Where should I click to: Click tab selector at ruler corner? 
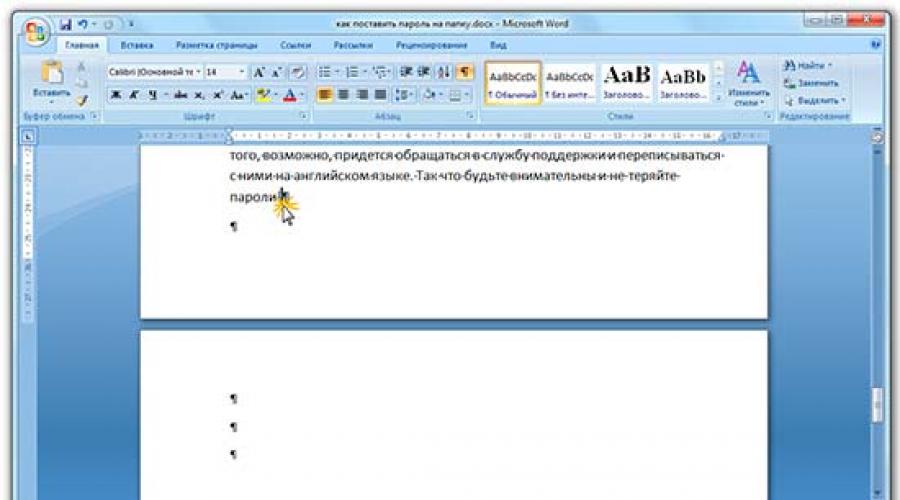[28, 137]
